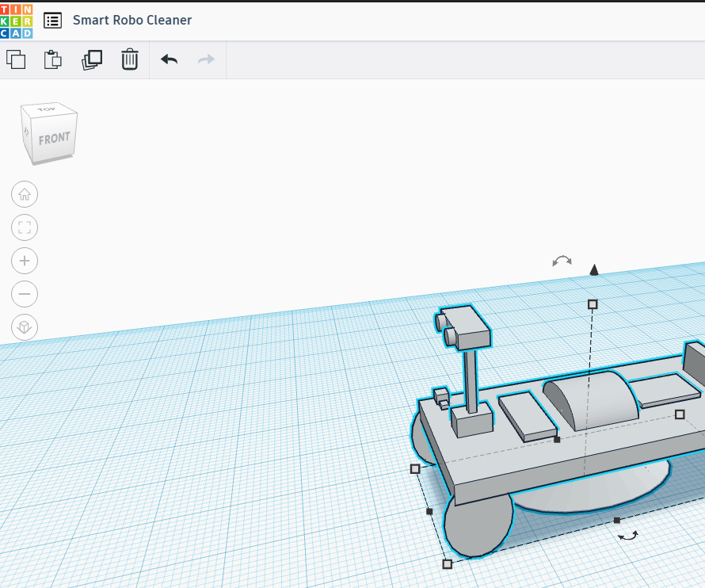Click the Tinkercad logo
The height and width of the screenshot is (588, 705).
pyautogui.click(x=17, y=21)
